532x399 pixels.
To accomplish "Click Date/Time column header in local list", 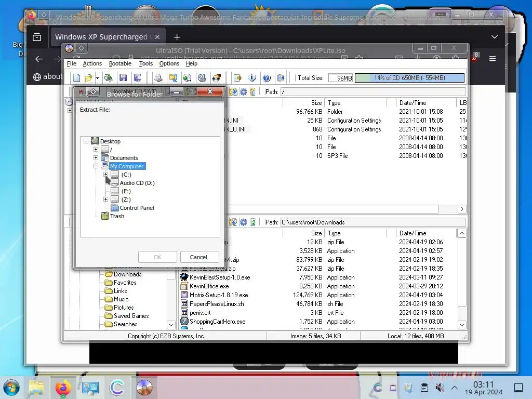I will (426, 233).
